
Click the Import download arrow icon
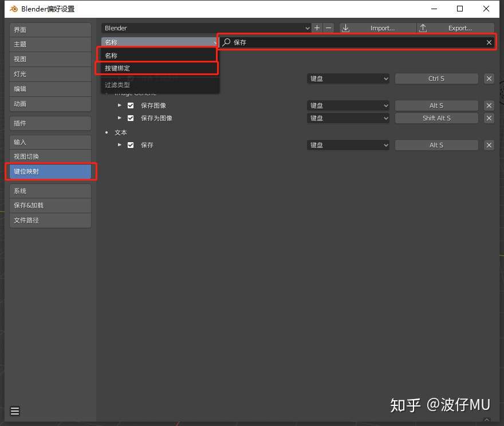tap(345, 28)
